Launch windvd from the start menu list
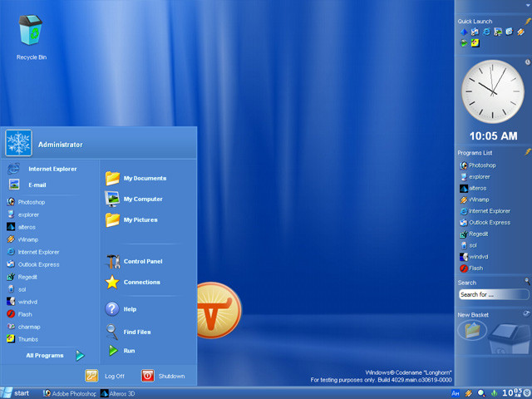 [22, 302]
